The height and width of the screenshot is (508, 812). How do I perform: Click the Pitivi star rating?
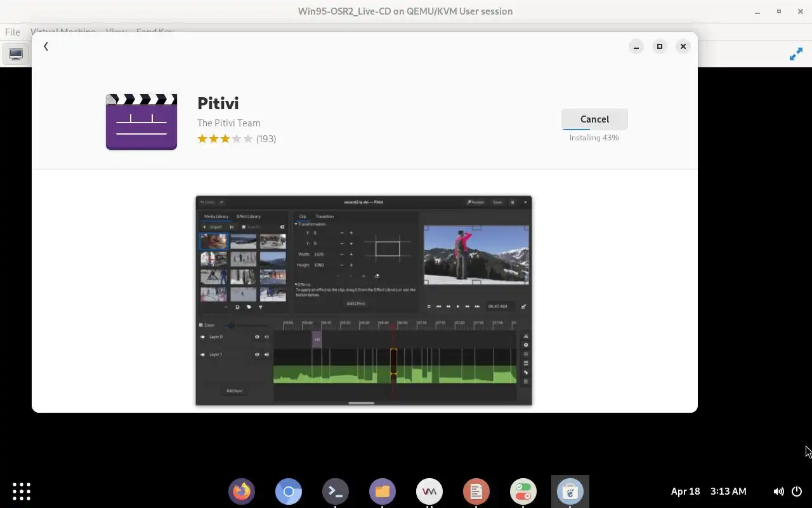[225, 138]
